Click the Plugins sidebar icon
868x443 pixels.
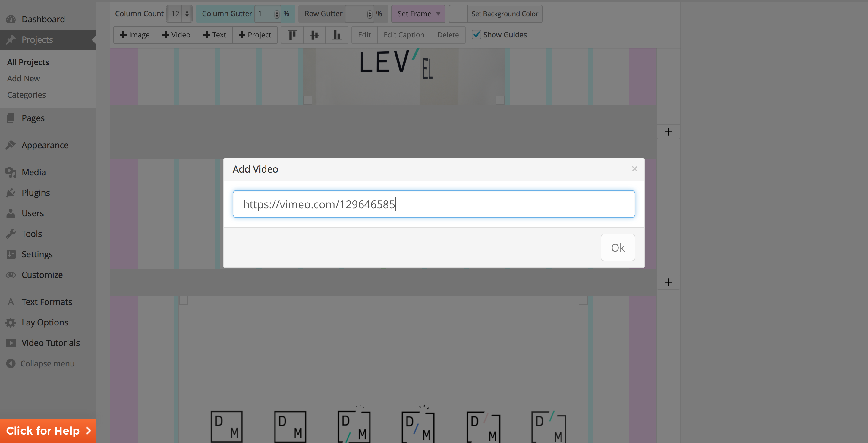[x=11, y=193]
